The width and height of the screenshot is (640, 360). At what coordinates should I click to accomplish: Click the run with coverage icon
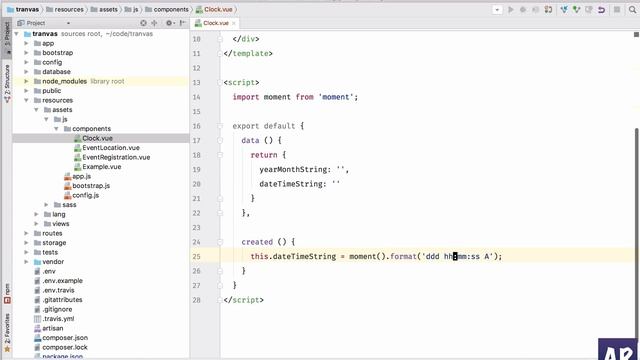click(535, 9)
